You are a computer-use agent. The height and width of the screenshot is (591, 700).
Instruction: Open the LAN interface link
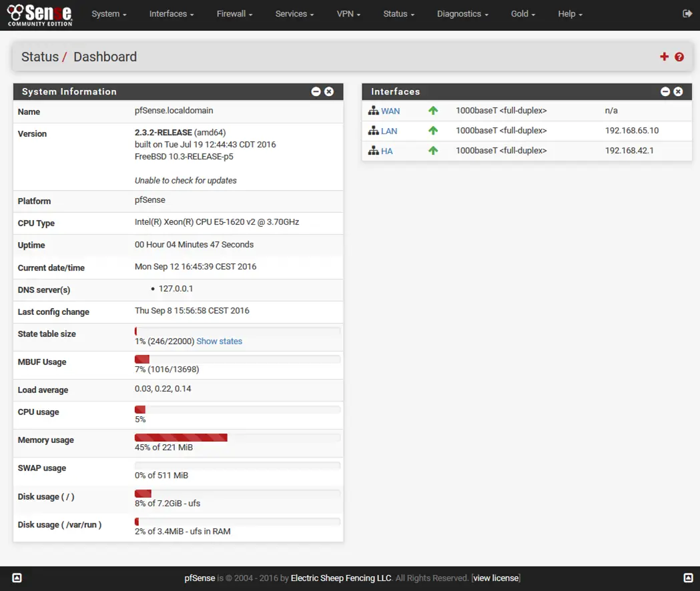389,131
